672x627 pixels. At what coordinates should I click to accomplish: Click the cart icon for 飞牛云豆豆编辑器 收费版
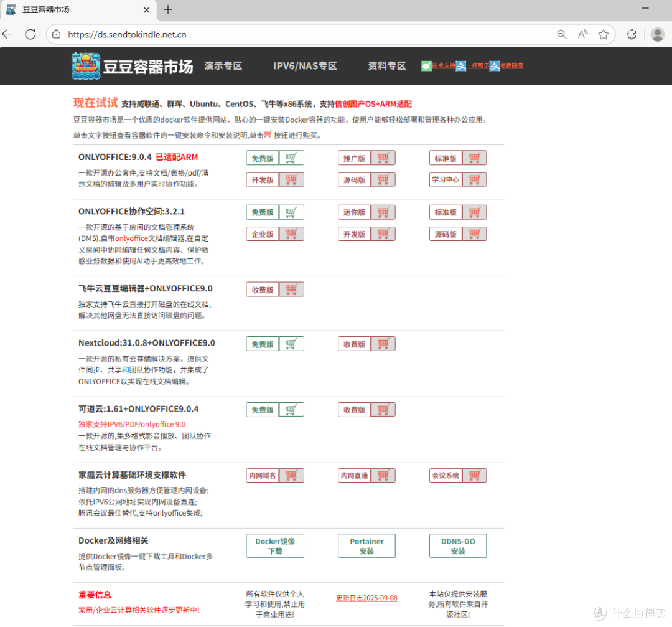(x=291, y=290)
